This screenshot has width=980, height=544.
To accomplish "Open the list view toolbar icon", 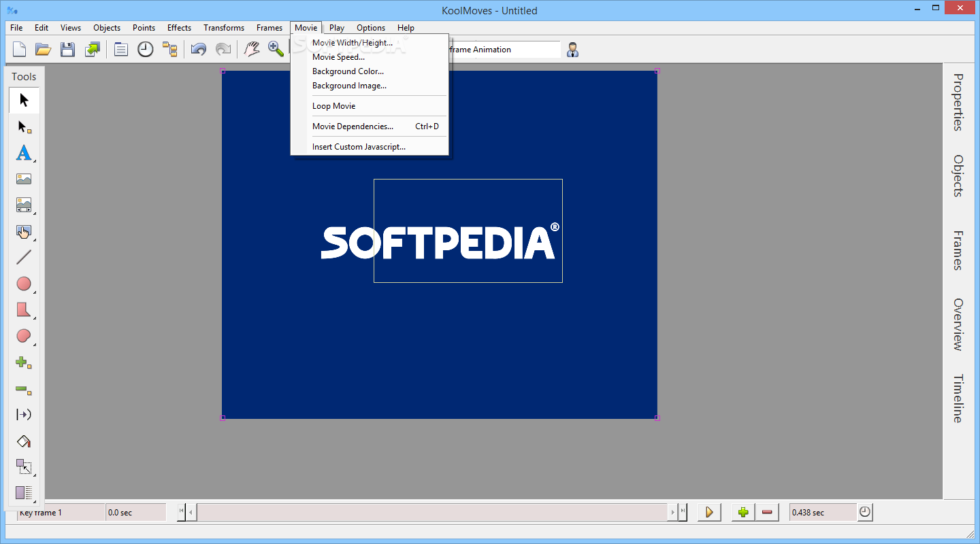I will pyautogui.click(x=121, y=49).
